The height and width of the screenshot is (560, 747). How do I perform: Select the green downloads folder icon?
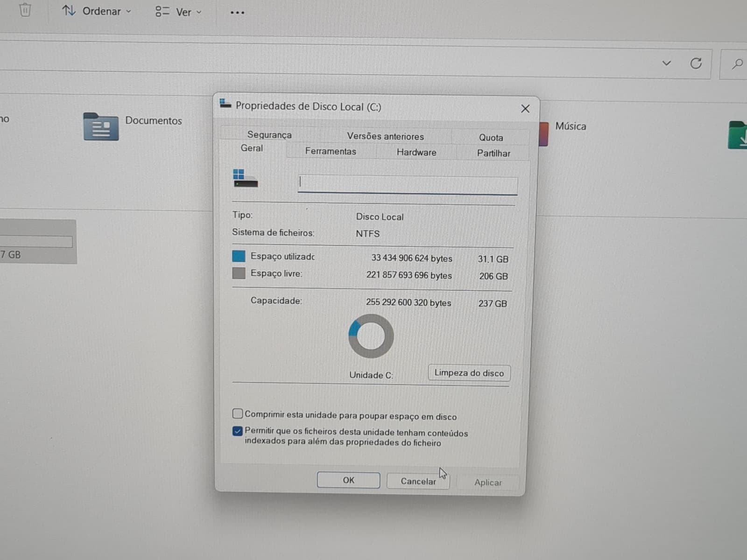point(738,135)
